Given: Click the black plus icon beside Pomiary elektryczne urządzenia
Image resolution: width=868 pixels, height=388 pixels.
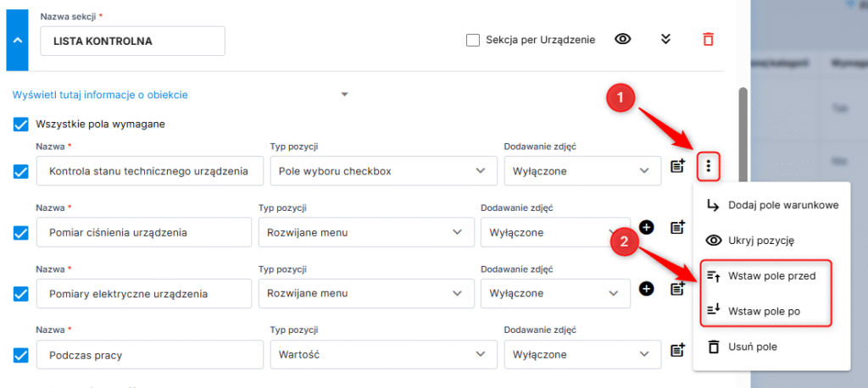Looking at the screenshot, I should pyautogui.click(x=647, y=288).
